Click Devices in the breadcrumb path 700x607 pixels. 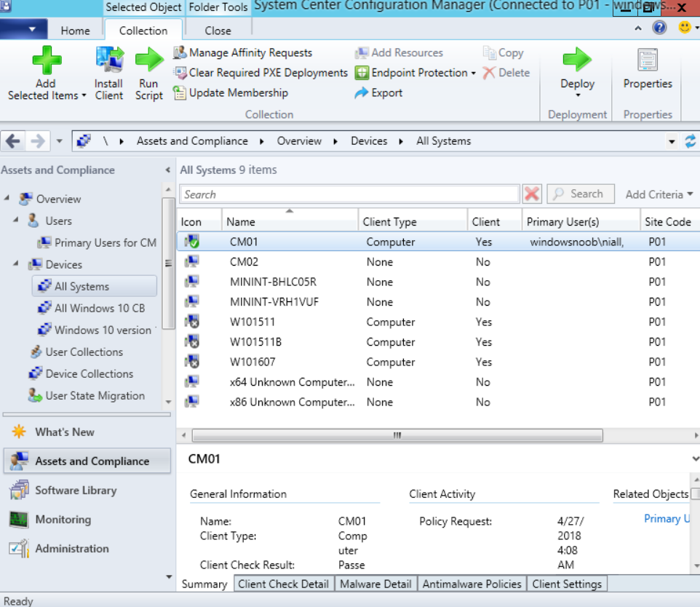pos(369,141)
